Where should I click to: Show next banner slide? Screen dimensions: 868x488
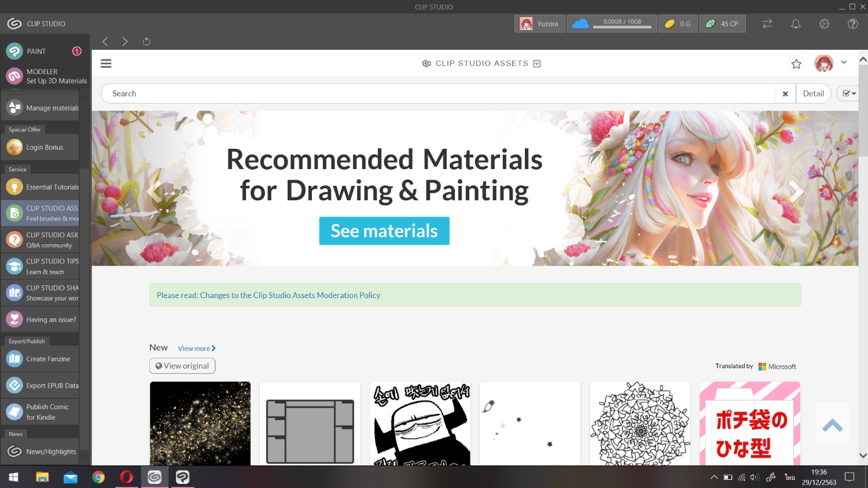point(796,191)
